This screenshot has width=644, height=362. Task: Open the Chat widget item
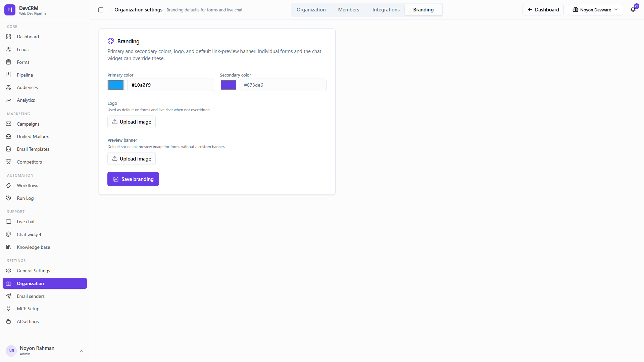[45, 234]
